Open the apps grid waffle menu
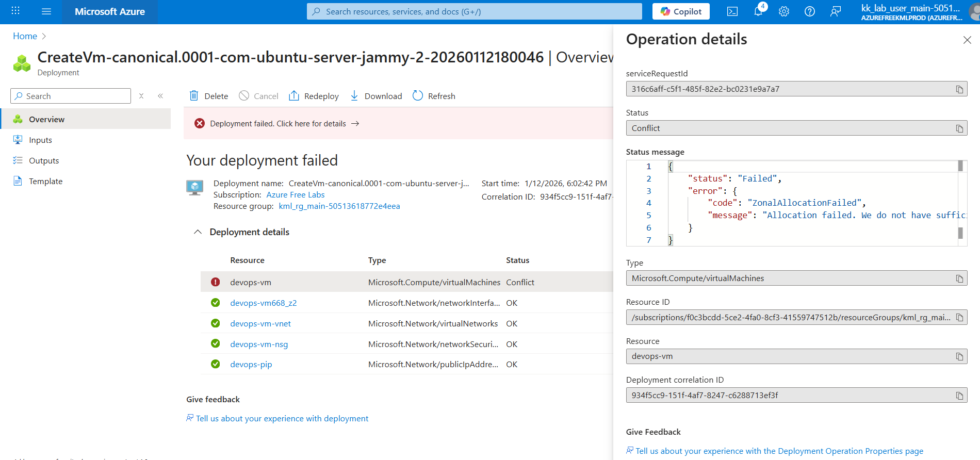980x460 pixels. click(15, 11)
